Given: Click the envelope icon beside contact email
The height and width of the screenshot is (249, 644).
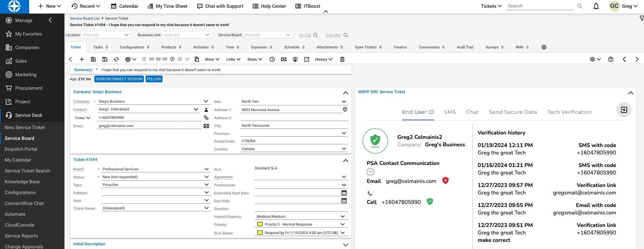Looking at the screenshot, I should click(206, 126).
